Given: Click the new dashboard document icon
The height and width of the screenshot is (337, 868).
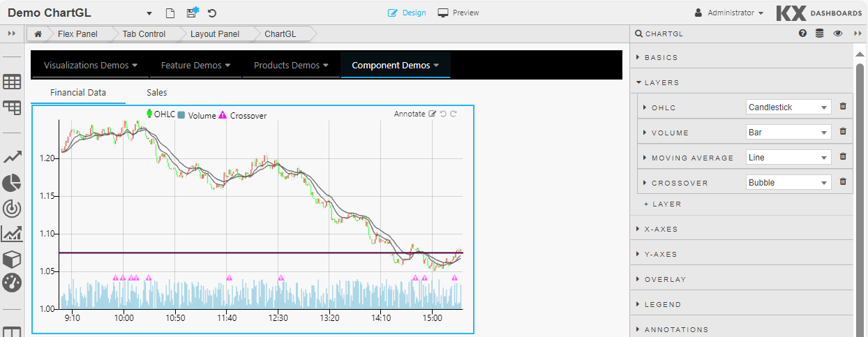Looking at the screenshot, I should point(170,13).
